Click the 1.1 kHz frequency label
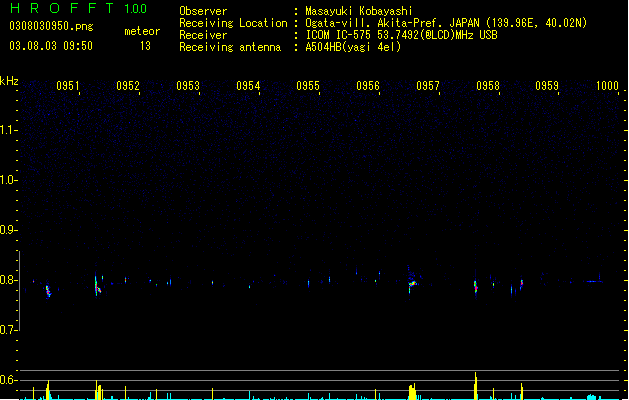This screenshot has width=629, height=400. click(x=8, y=130)
